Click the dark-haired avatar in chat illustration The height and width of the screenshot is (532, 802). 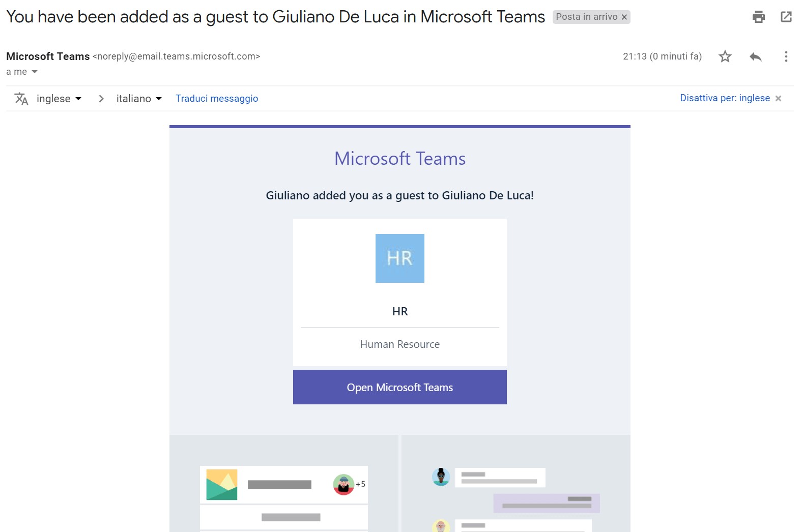click(441, 477)
